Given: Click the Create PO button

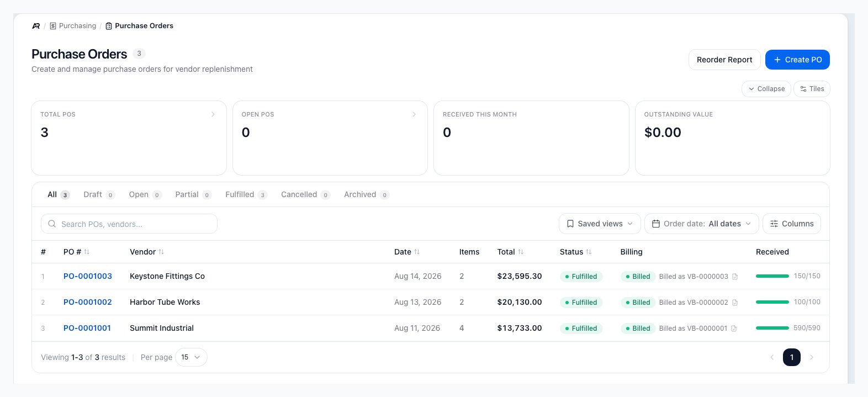Looking at the screenshot, I should pos(797,60).
